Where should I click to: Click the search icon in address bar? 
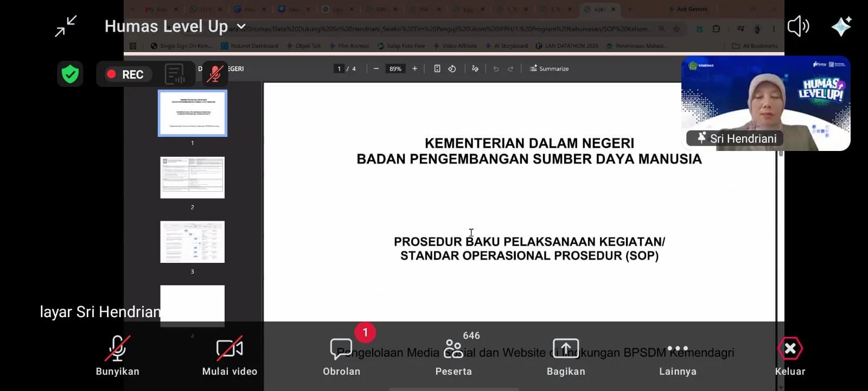(x=661, y=29)
